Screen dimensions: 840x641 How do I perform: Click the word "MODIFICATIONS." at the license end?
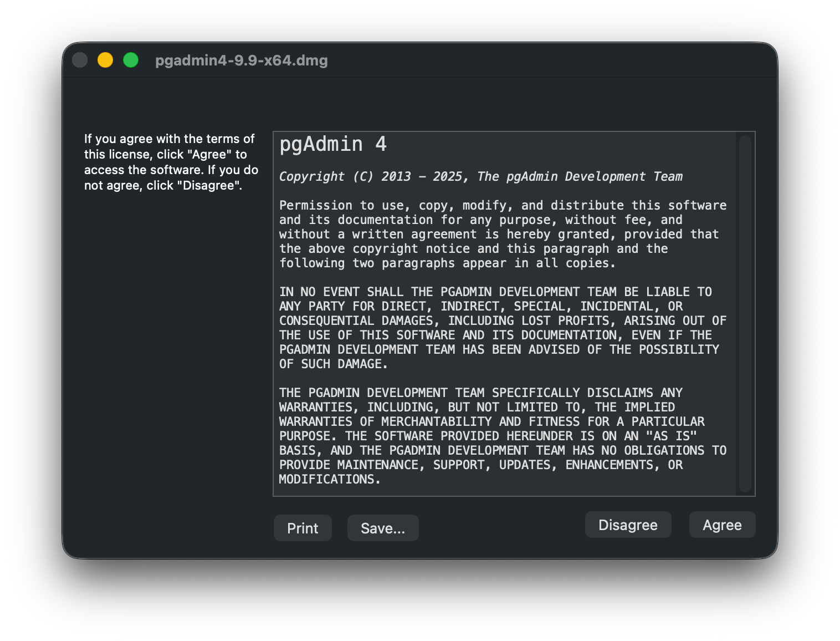point(330,479)
